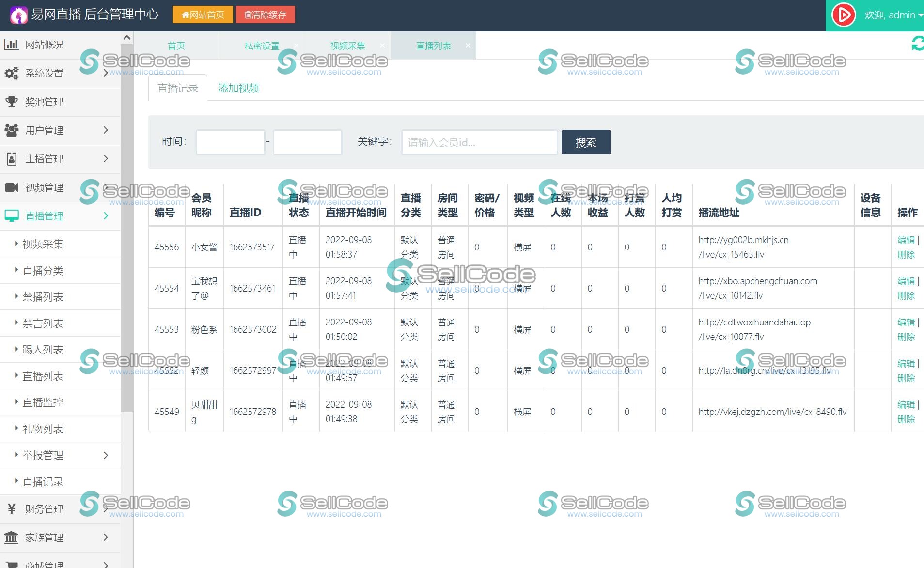Click the 系统设置 gears icon

[11, 73]
